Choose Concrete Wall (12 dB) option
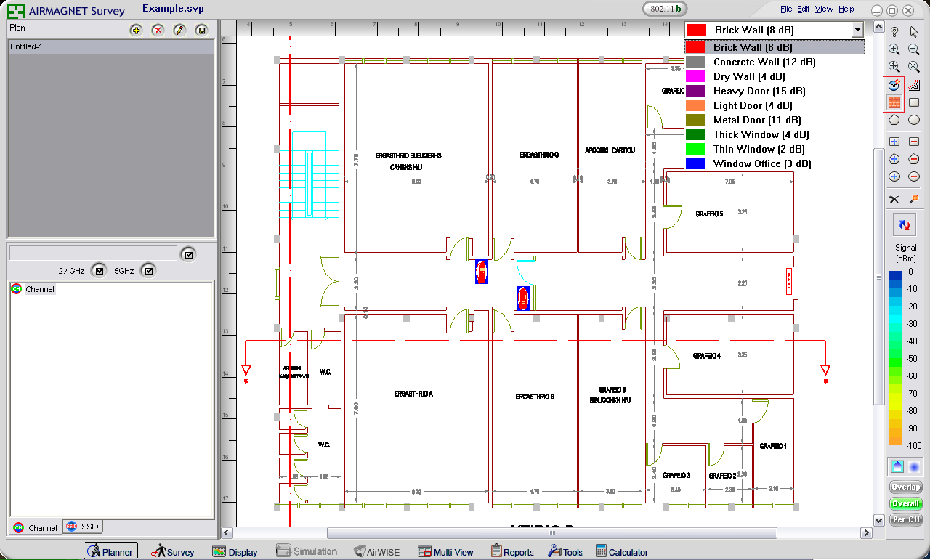 775,62
